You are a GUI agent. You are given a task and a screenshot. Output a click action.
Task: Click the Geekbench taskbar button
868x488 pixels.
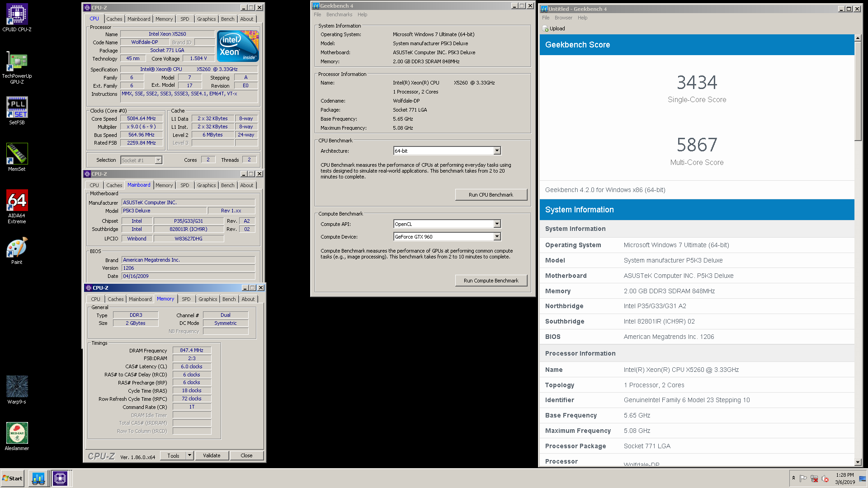point(38,478)
